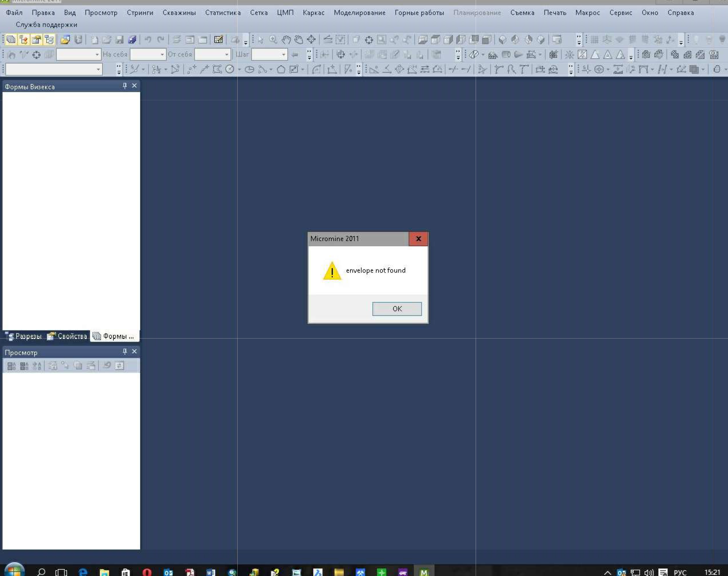Open the Моделирование menu
Screen dimensions: 728x576
click(359, 13)
